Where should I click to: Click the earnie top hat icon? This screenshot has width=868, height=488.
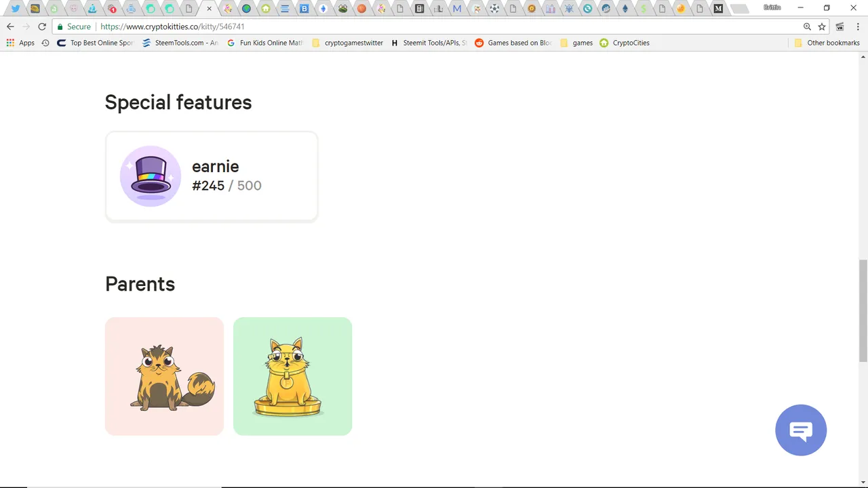coord(151,176)
